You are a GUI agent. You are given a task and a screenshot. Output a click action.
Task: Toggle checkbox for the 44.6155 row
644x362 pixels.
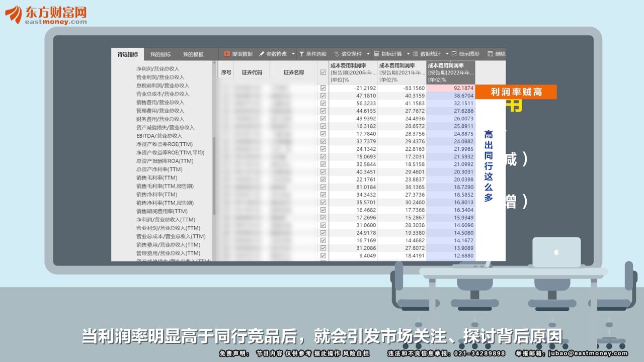323,111
